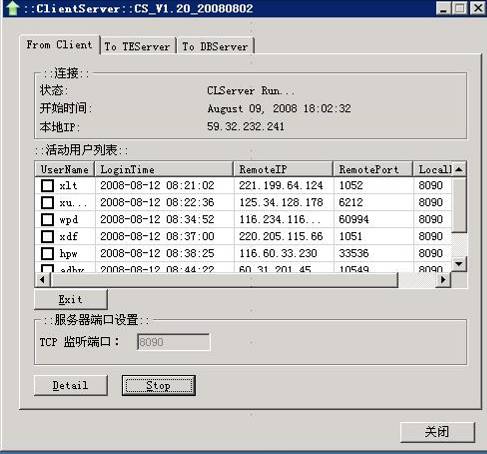Click the user list scroll up arrow

point(459,169)
